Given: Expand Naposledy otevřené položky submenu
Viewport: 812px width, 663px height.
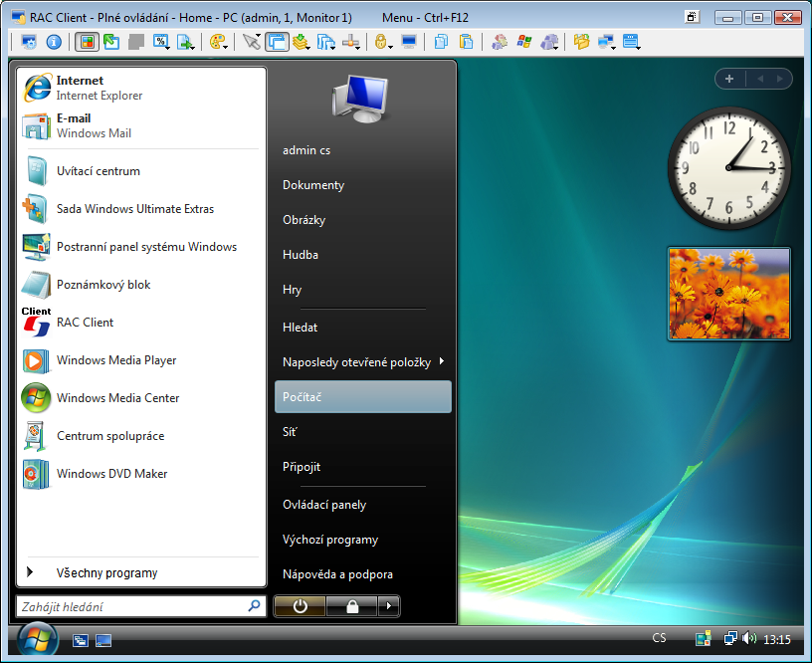Looking at the screenshot, I should pos(362,362).
